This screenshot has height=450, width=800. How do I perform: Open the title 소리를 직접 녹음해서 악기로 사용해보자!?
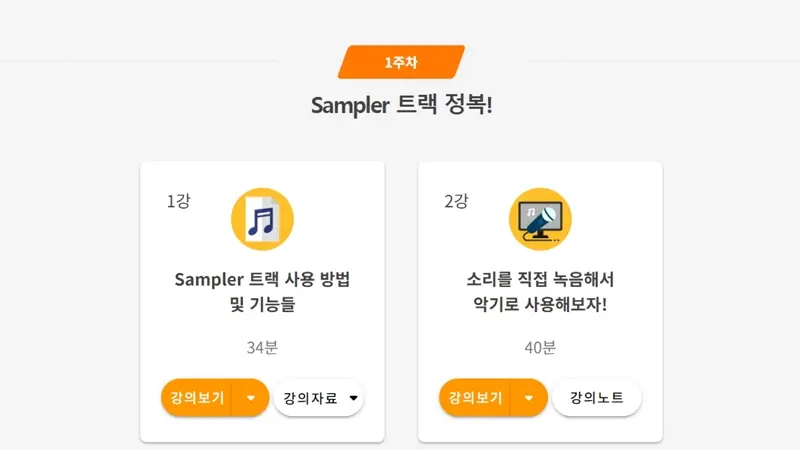(540, 292)
